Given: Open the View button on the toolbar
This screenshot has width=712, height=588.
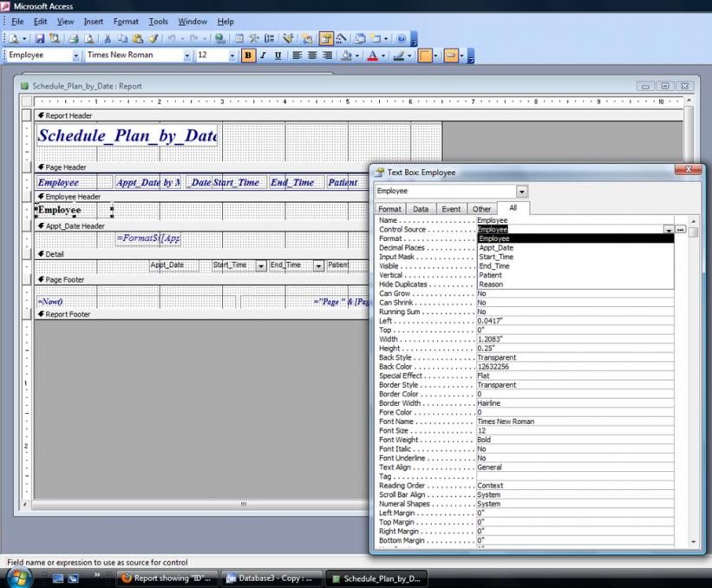Looking at the screenshot, I should point(14,39).
